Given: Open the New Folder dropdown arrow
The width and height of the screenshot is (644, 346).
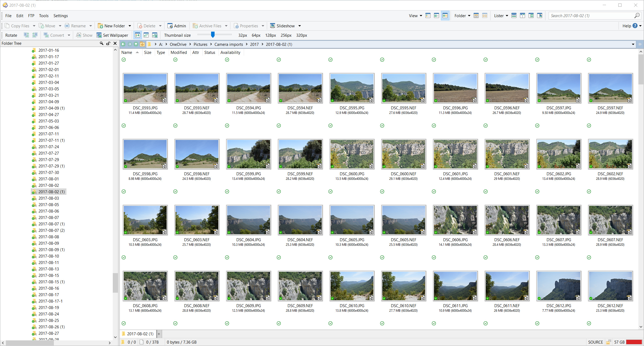Looking at the screenshot, I should click(x=130, y=26).
